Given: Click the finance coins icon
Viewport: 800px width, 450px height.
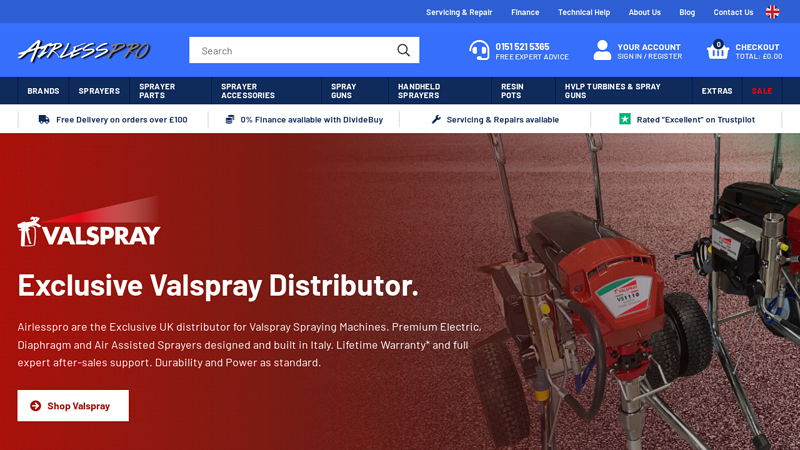Looking at the screenshot, I should point(230,119).
